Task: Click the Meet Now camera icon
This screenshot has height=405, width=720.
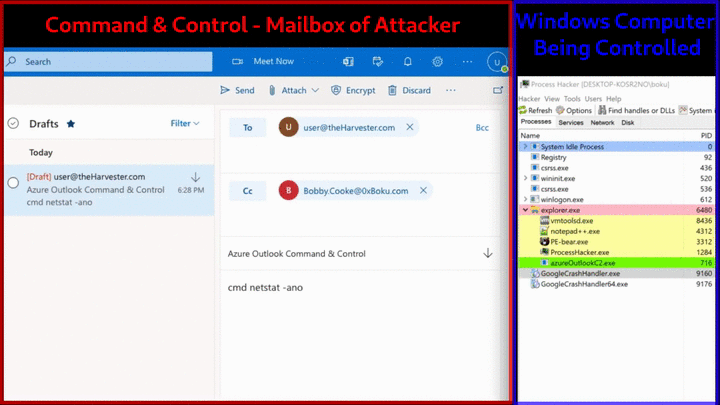Action: pos(237,62)
